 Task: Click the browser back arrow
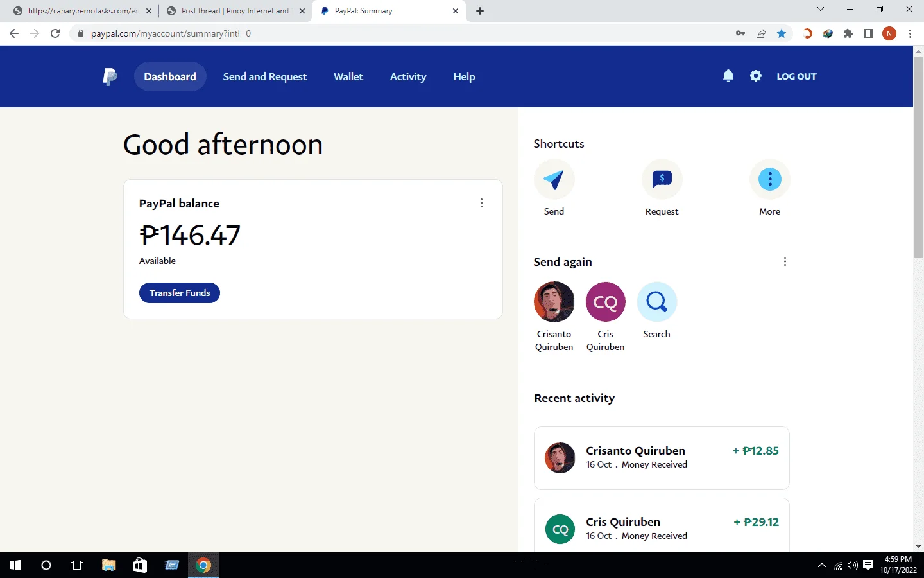[14, 33]
